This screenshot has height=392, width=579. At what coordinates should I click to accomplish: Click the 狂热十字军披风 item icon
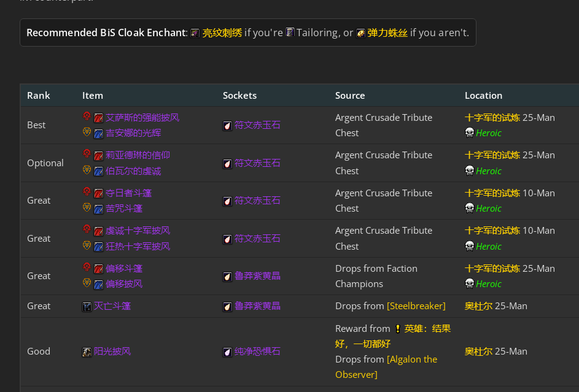click(99, 247)
